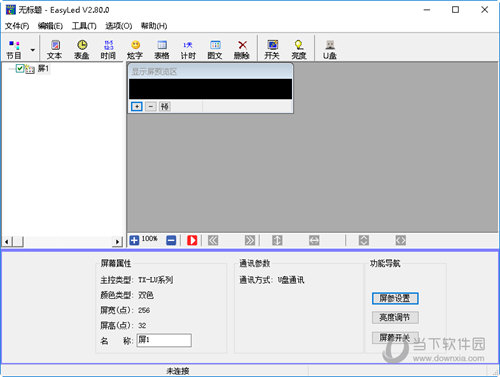Viewport: 500px width, 377px height.
Task: Export to U盘 USB disk
Action: pos(330,49)
